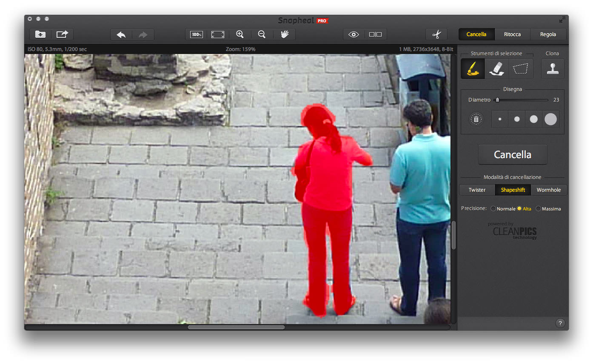Viewport: 593px width, 364px height.
Task: Click the 'Modalità di cancellazione' heading
Action: (x=513, y=177)
